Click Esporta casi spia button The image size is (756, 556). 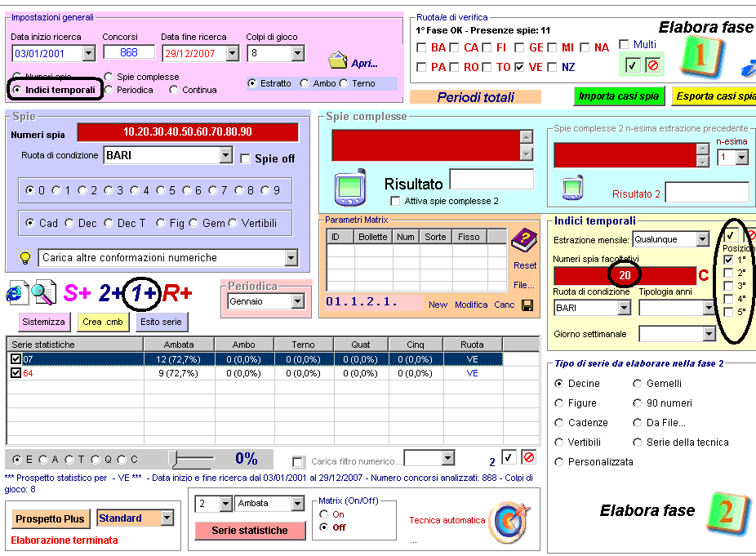click(x=714, y=96)
